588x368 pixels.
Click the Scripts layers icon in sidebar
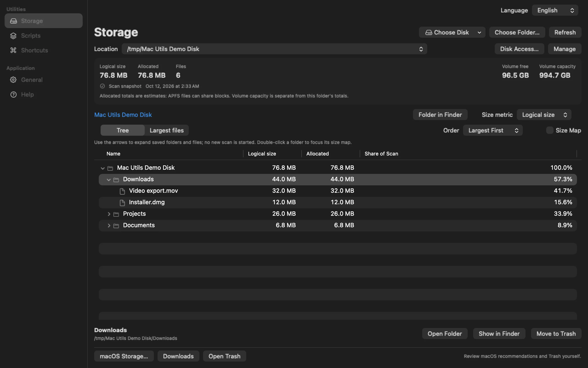13,36
